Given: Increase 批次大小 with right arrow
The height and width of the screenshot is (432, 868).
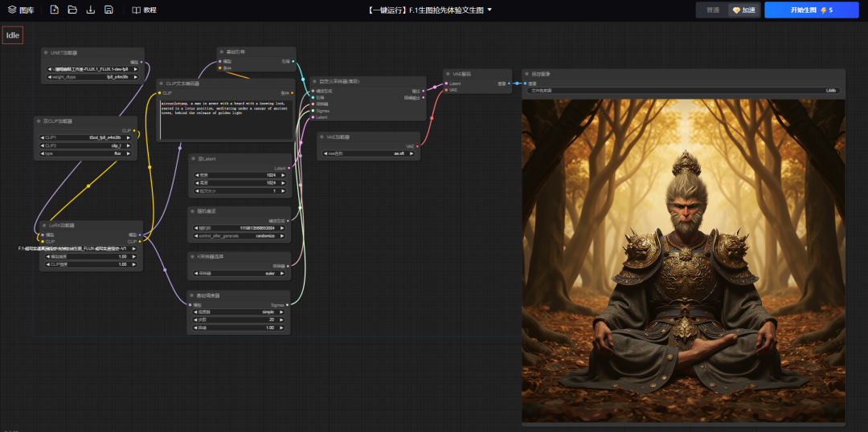Looking at the screenshot, I should [284, 191].
